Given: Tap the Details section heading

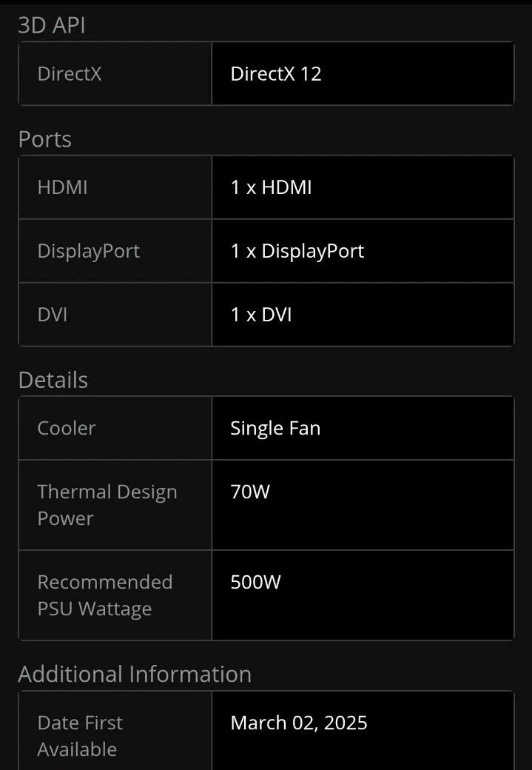Looking at the screenshot, I should point(53,380).
